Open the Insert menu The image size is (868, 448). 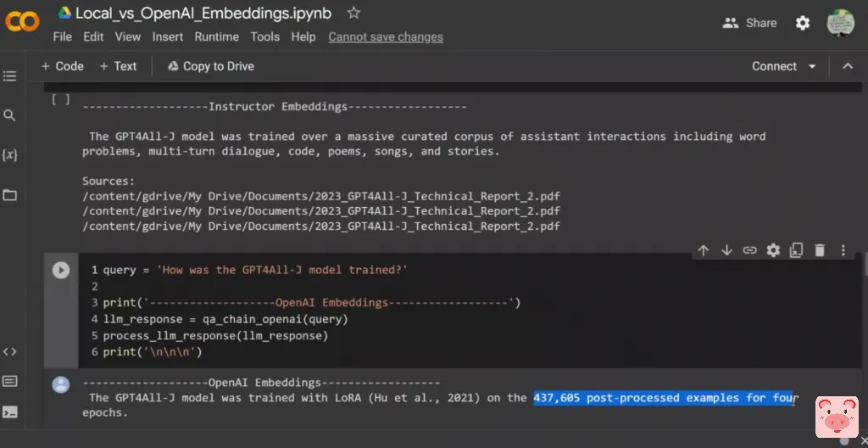[x=168, y=36]
